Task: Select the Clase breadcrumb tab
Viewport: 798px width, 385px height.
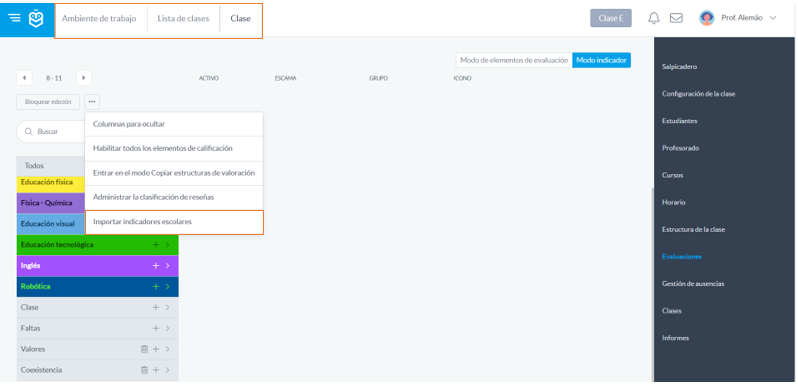Action: (240, 18)
